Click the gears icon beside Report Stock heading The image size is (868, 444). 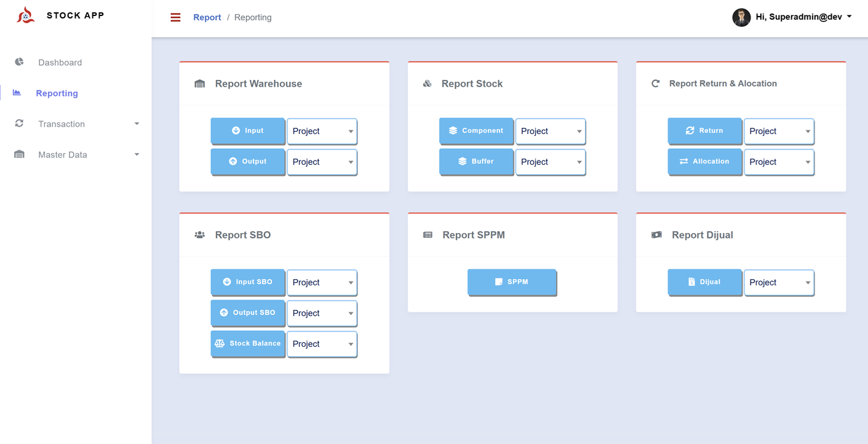[428, 83]
